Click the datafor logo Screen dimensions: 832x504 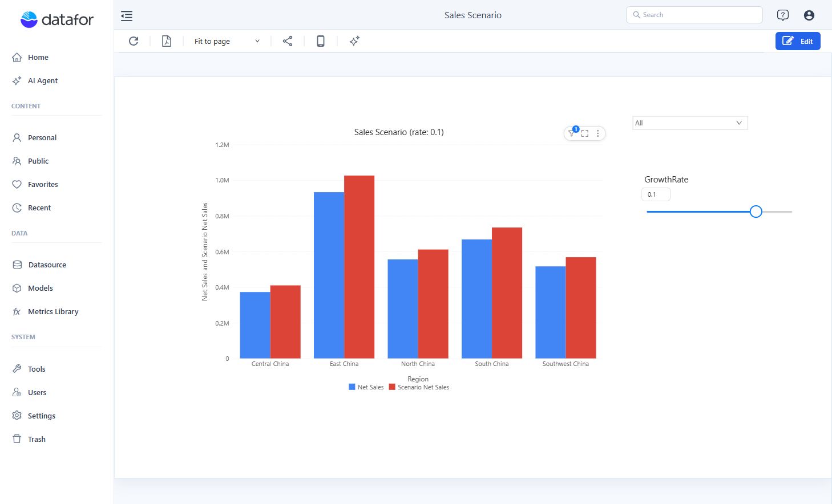pyautogui.click(x=56, y=19)
